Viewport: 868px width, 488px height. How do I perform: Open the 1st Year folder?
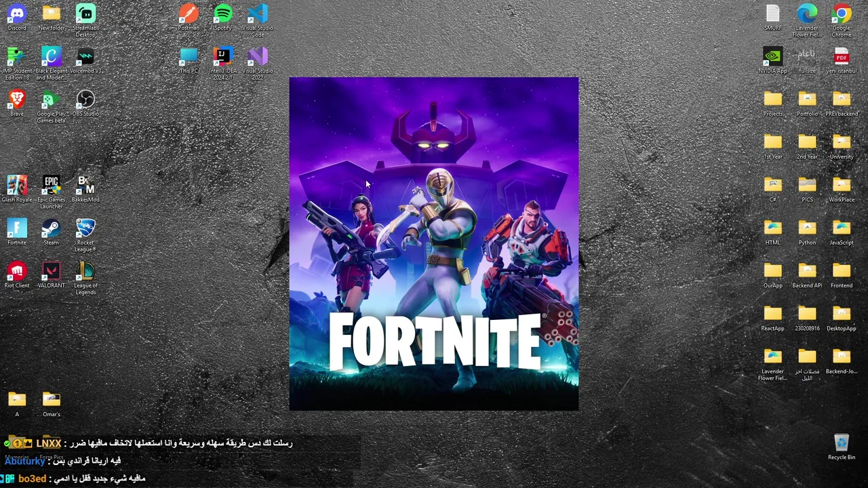(773, 147)
